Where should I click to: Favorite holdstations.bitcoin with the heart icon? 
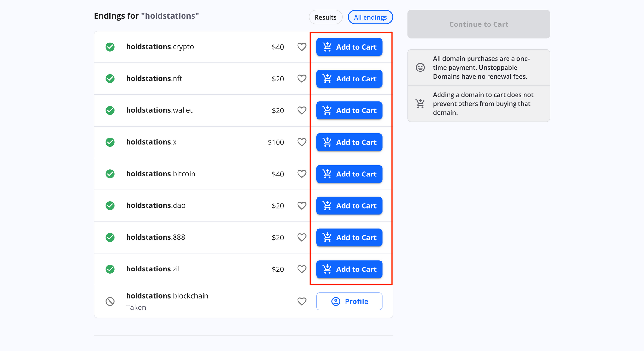[x=302, y=174]
